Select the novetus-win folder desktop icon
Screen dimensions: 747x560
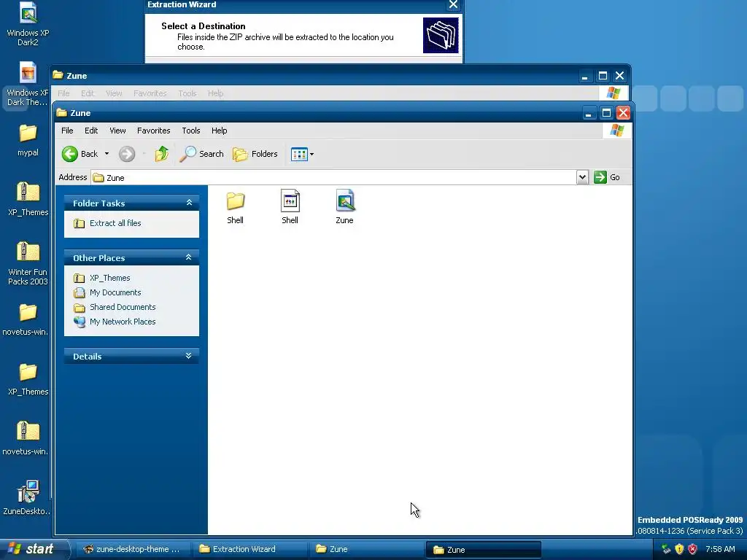27,319
